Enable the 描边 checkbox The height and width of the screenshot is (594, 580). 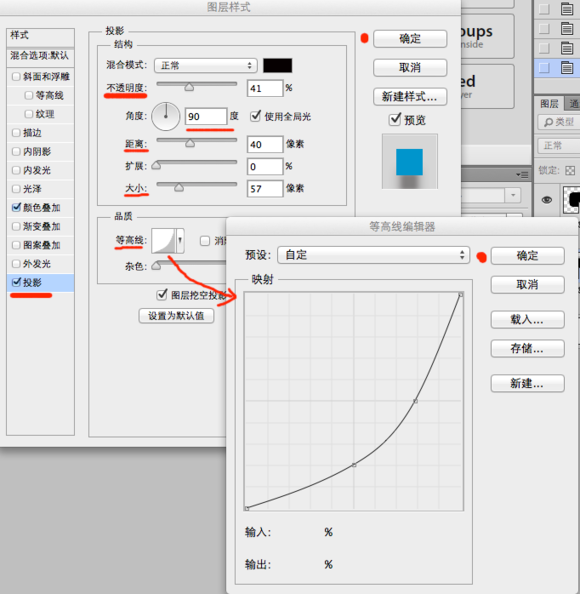[x=16, y=133]
